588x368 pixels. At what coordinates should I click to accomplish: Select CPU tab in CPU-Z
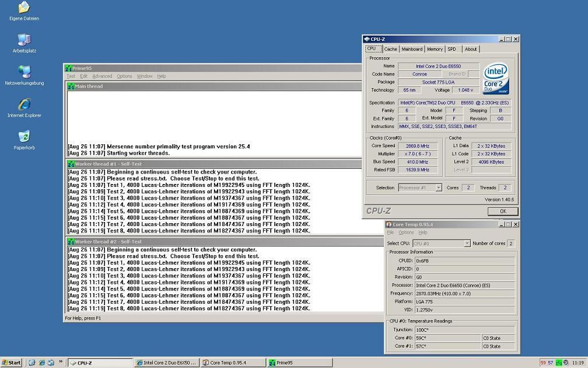[x=373, y=48]
